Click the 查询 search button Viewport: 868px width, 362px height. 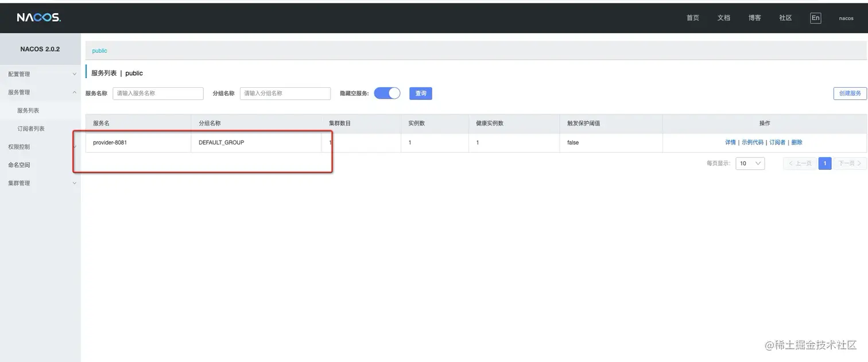pyautogui.click(x=421, y=93)
